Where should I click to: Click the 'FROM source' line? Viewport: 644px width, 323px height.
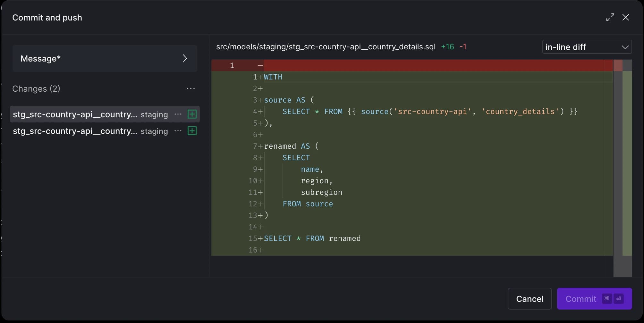[x=308, y=204]
